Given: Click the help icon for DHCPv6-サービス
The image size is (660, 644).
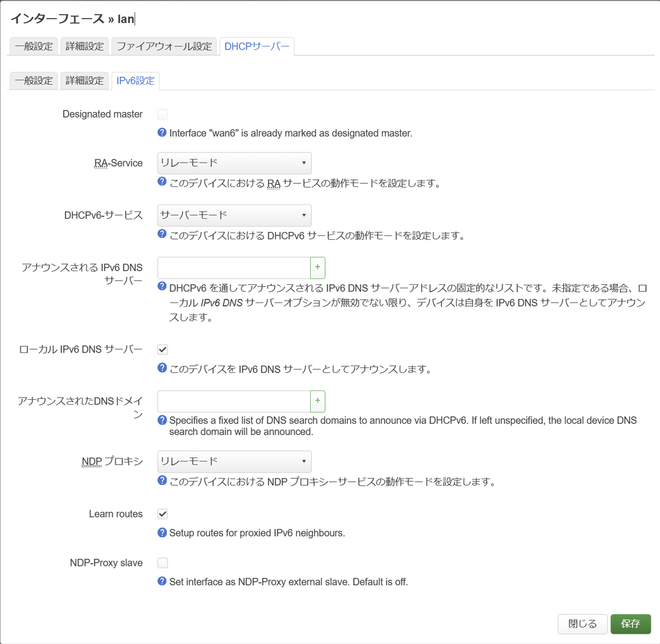Looking at the screenshot, I should click(162, 235).
